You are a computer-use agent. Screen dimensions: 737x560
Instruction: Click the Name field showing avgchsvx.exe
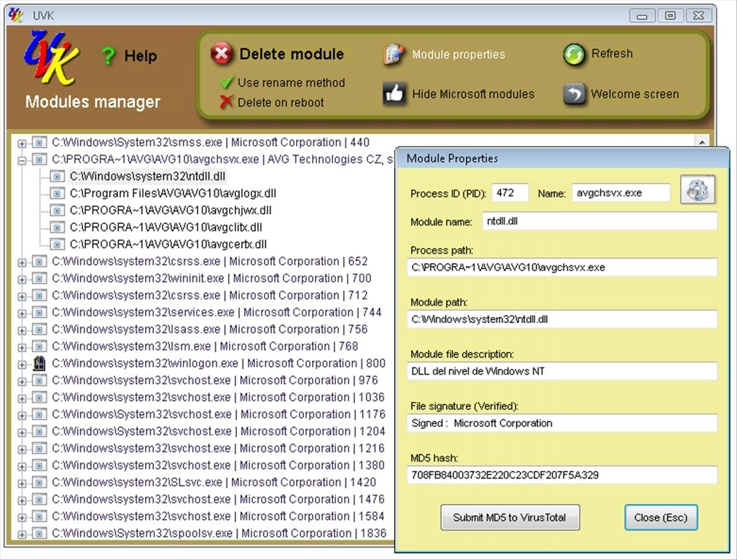[621, 192]
